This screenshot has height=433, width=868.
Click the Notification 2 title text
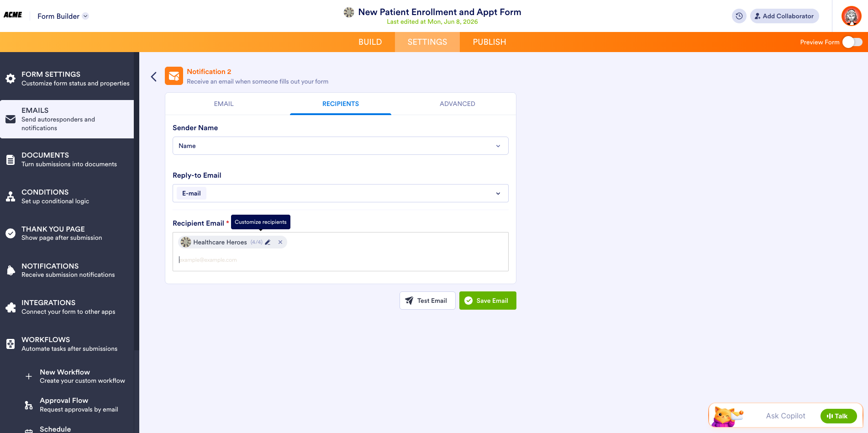(209, 72)
